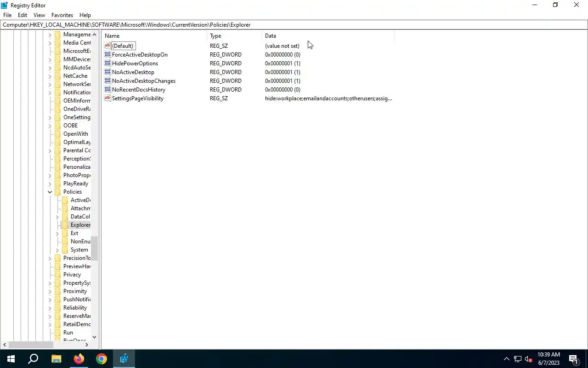
Task: Launch Firefox from the taskbar
Action: 79,359
